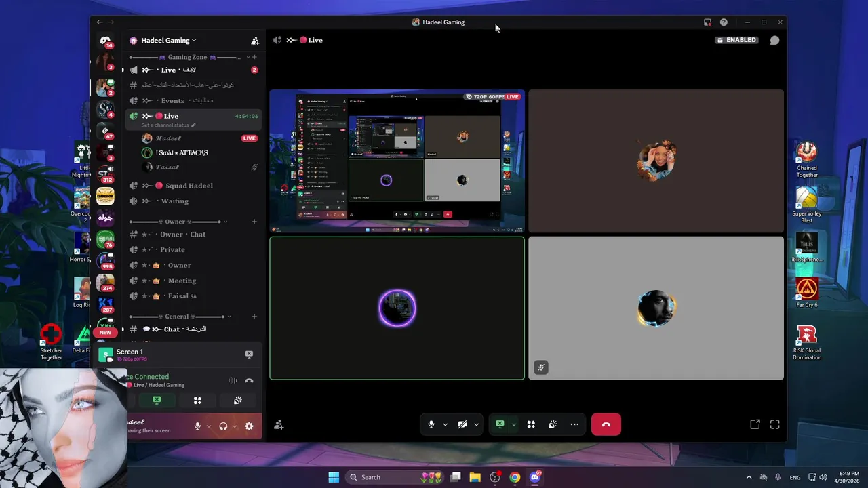This screenshot has height=488, width=868.
Task: Open headphone output options arrow in user panel
Action: click(x=235, y=426)
